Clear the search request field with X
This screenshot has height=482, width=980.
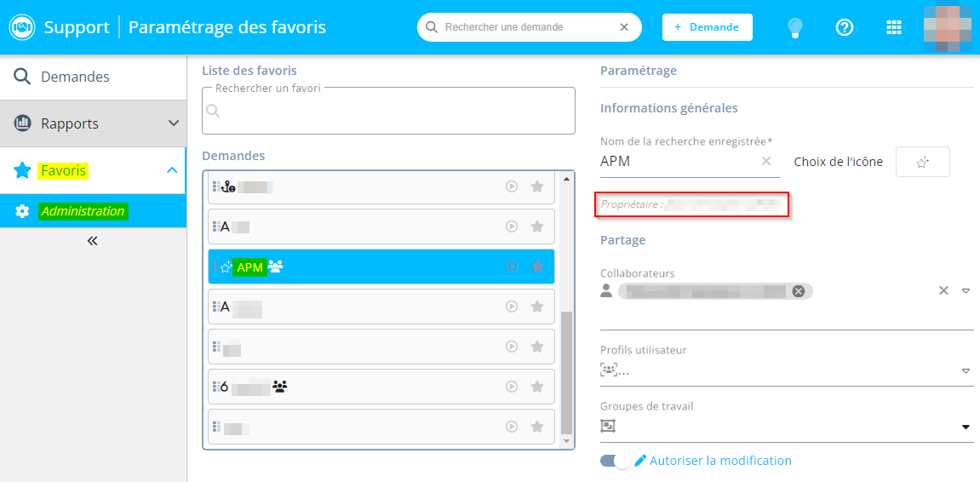[x=624, y=27]
